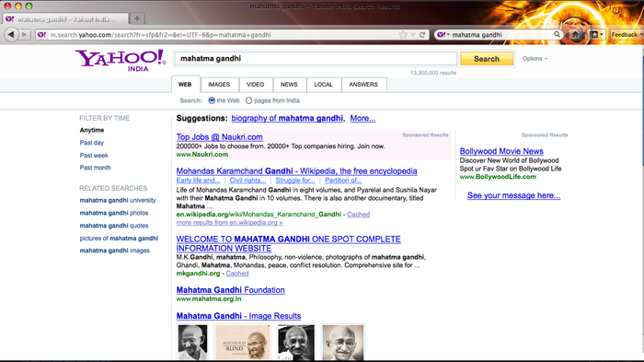Open the Mahatma Gandhi Foundation link
Screen dimensions: 644x362
(x=230, y=290)
